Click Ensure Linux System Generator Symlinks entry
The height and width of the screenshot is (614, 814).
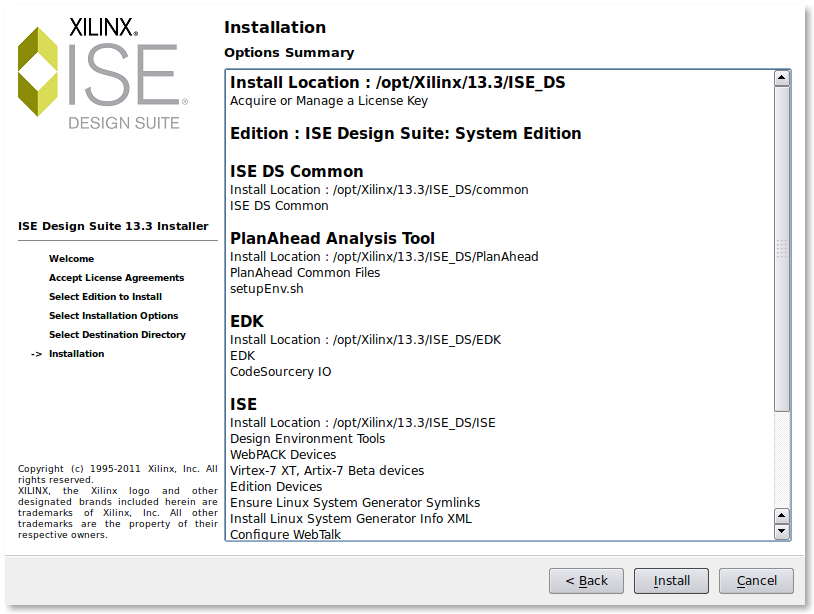tap(355, 503)
